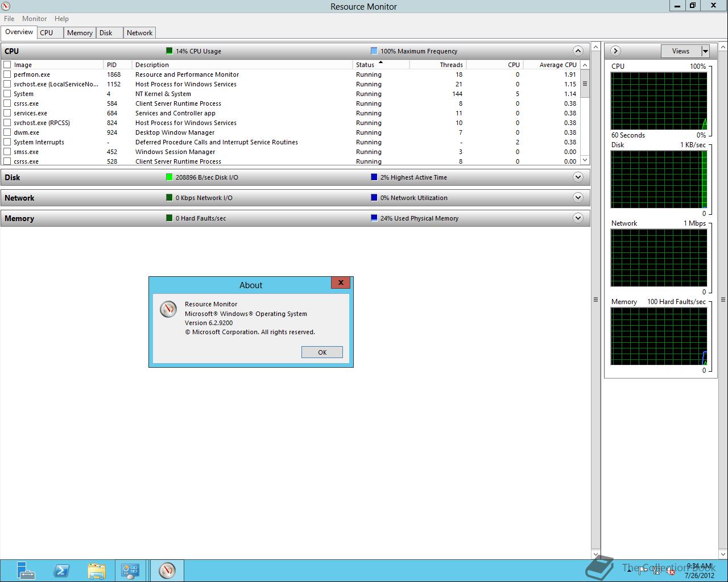Launch PowerShell from the taskbar
This screenshot has width=728, height=582.
(61, 570)
